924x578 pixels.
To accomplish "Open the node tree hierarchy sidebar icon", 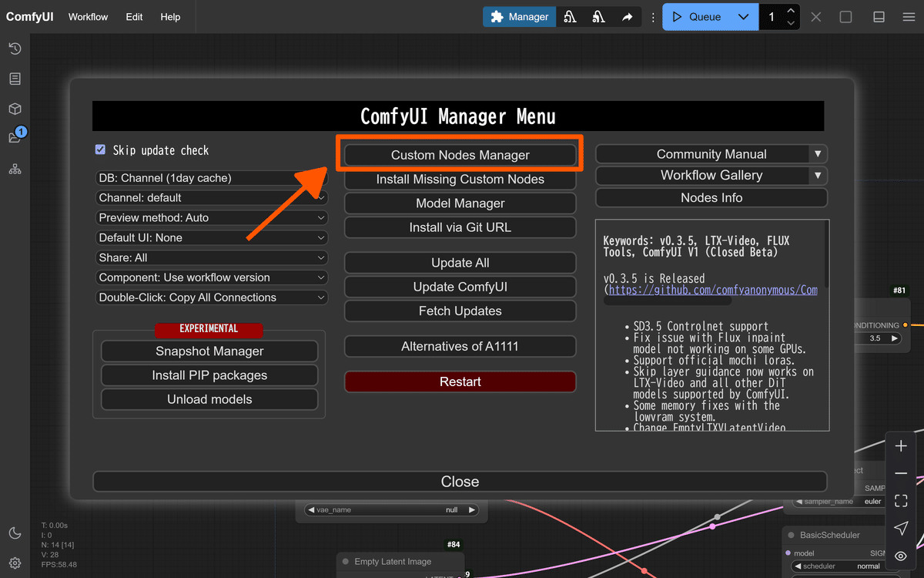I will (x=15, y=170).
